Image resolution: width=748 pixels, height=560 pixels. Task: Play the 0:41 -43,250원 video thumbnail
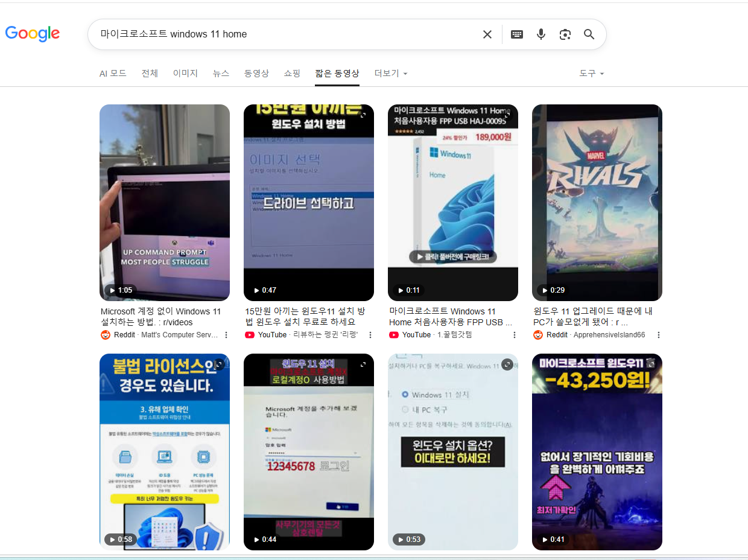597,452
